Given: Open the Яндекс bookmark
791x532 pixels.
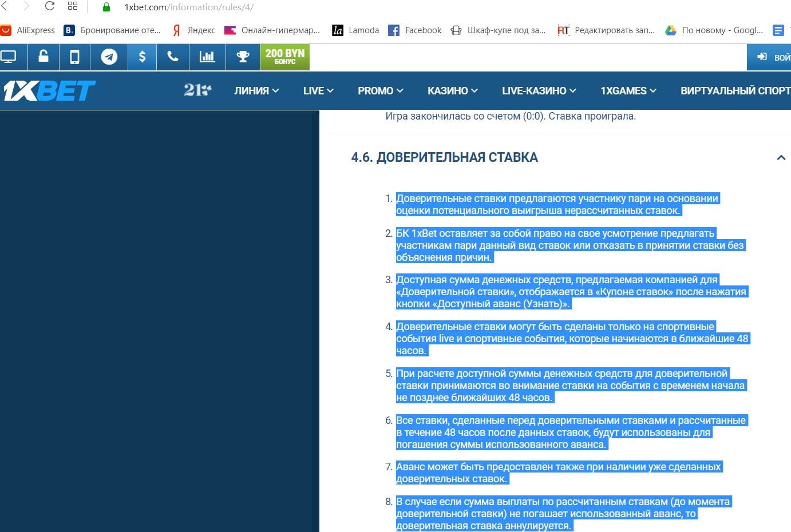Looking at the screenshot, I should coord(194,30).
